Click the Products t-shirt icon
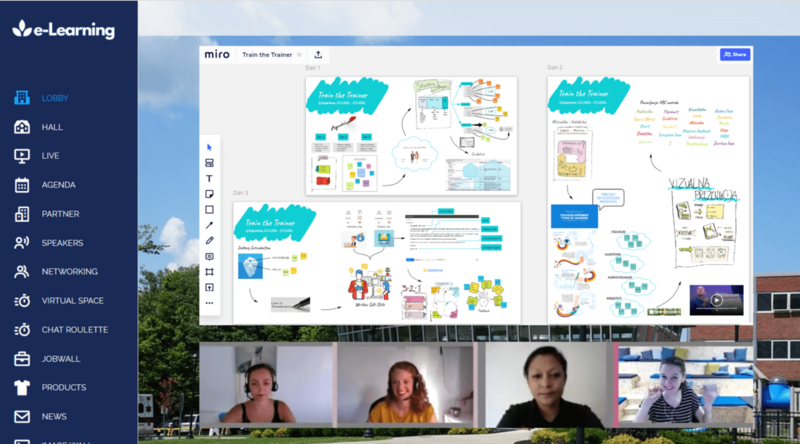The height and width of the screenshot is (444, 800). click(21, 388)
